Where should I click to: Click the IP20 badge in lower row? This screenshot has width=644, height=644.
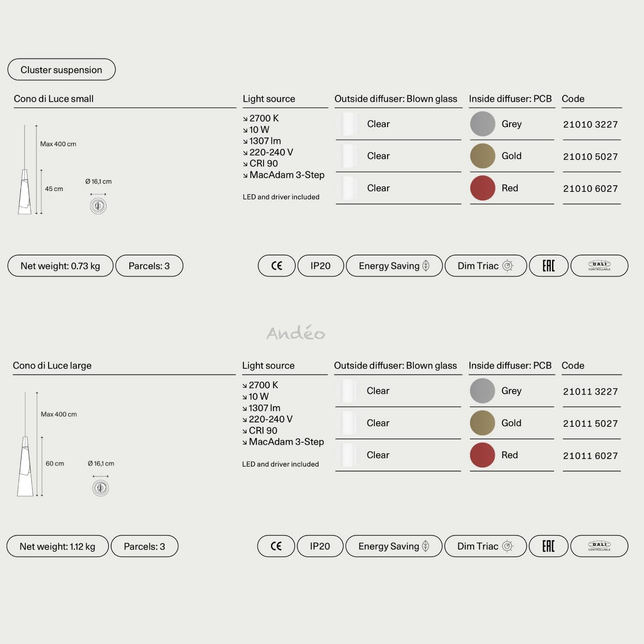(x=320, y=546)
